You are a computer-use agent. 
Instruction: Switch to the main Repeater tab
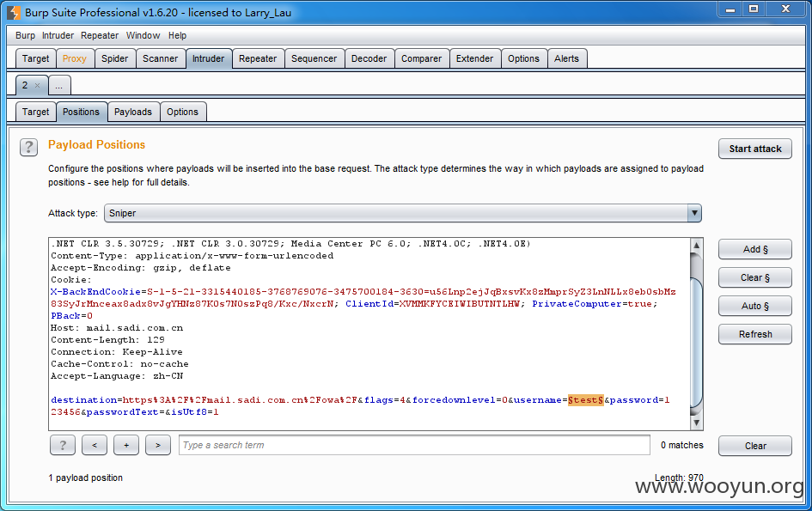pos(258,58)
